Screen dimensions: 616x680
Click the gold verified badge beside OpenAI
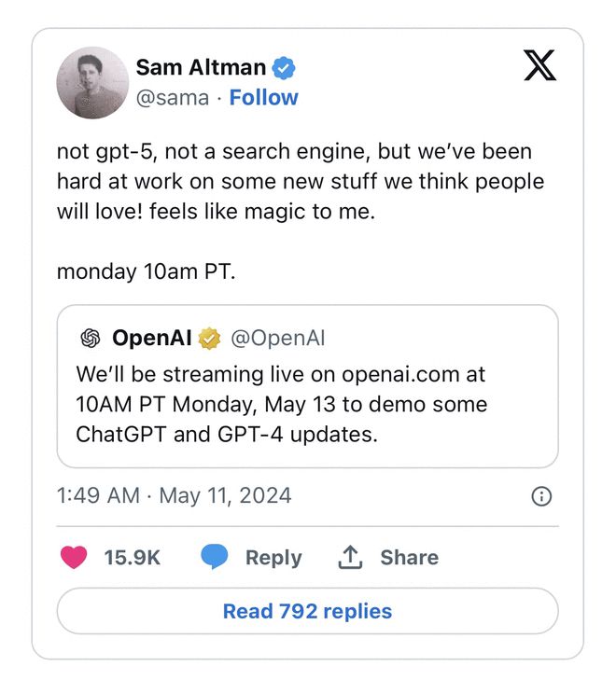point(209,339)
